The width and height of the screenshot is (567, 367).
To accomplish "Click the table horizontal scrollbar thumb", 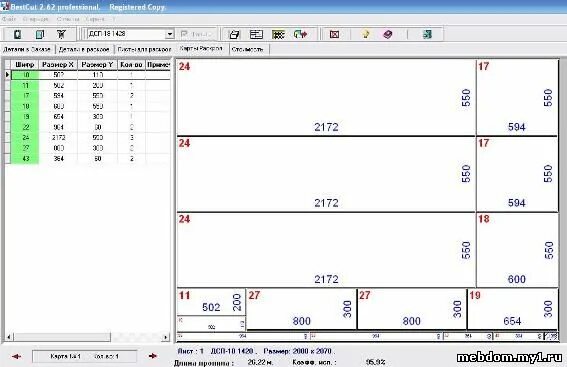I will pyautogui.click(x=62, y=337).
